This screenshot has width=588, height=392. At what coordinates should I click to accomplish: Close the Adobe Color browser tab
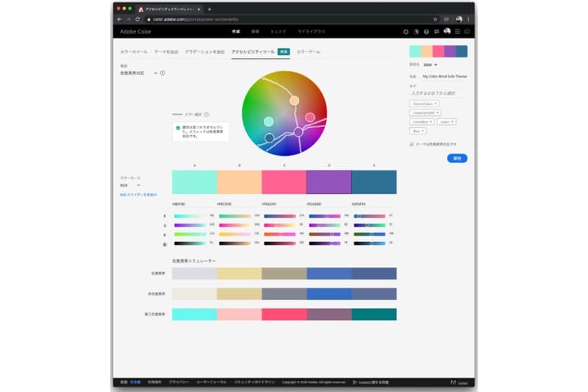[x=198, y=9]
